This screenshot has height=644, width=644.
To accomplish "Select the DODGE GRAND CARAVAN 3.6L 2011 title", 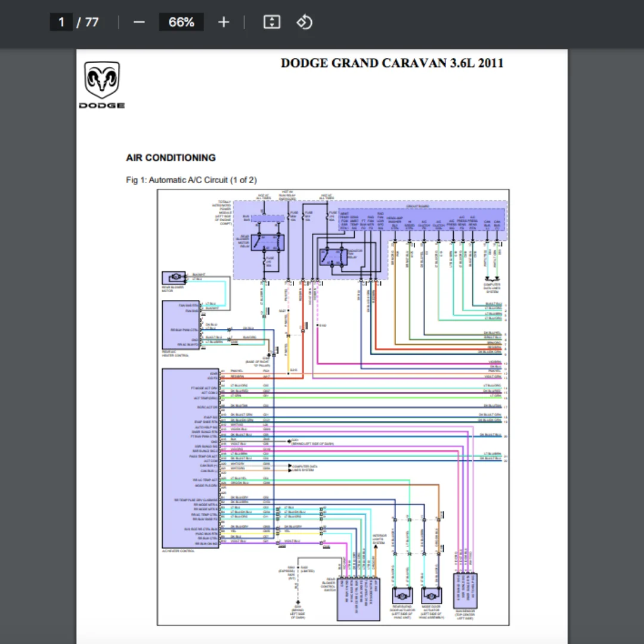I will click(x=392, y=63).
